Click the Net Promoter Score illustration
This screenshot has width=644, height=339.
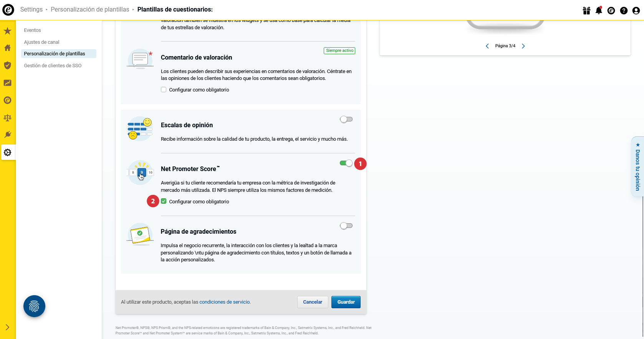(140, 172)
